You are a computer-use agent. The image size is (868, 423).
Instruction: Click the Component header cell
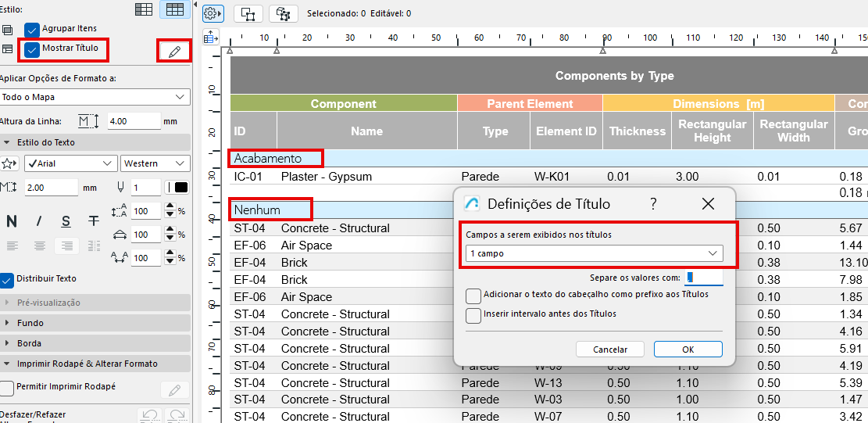pyautogui.click(x=344, y=103)
